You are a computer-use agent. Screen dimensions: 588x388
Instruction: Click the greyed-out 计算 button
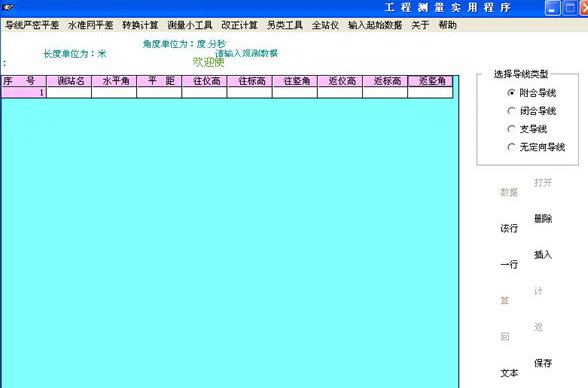tap(522, 296)
